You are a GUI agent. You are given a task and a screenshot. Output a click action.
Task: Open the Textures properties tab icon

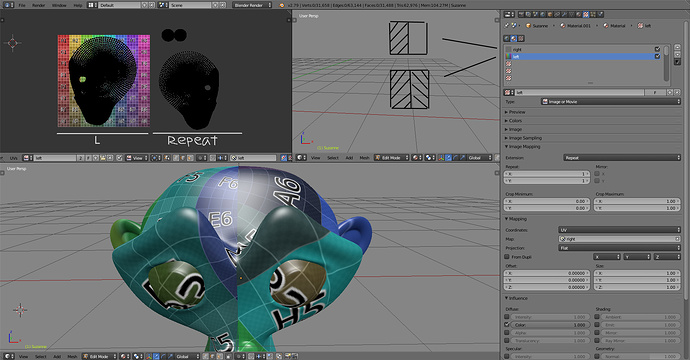click(586, 14)
